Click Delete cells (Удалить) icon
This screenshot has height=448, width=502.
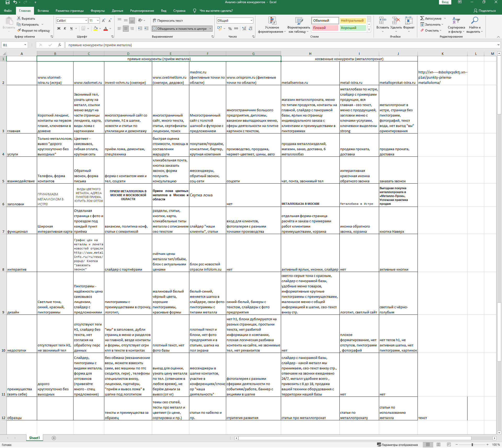tap(396, 21)
